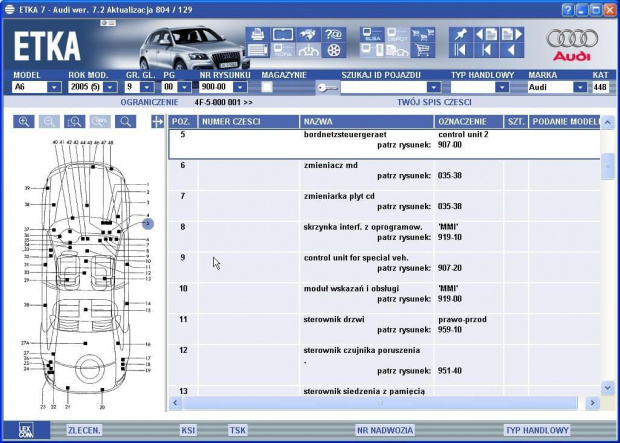620x443 pixels.
Task: Click the ZLECEN. button in bottom bar
Action: [83, 430]
